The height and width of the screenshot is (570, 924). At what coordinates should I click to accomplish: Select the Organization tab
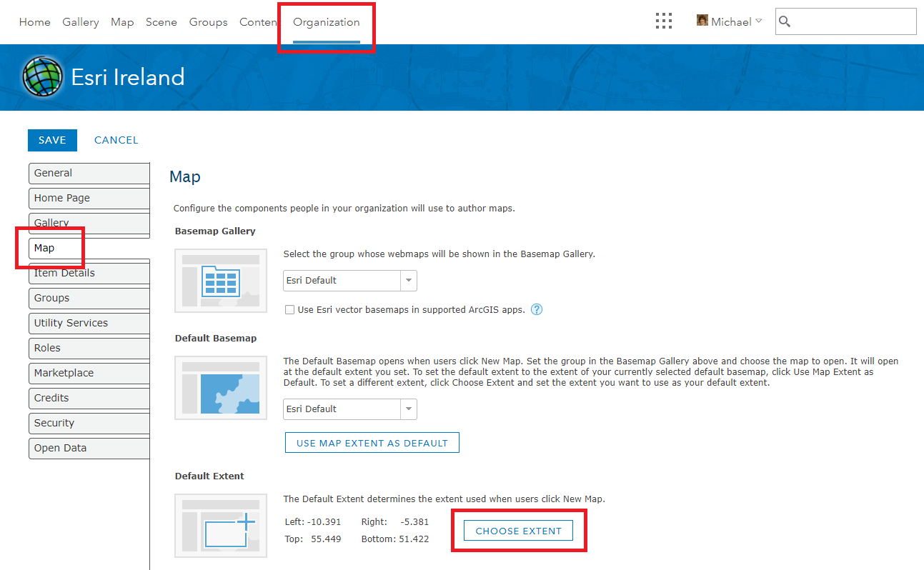click(x=327, y=22)
